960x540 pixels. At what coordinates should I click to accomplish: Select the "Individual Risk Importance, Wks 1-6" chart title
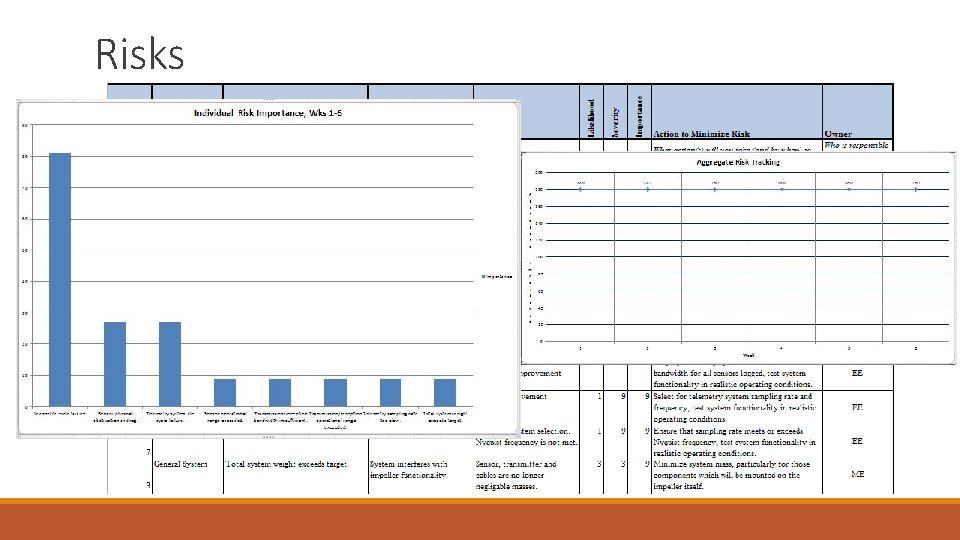click(x=268, y=113)
